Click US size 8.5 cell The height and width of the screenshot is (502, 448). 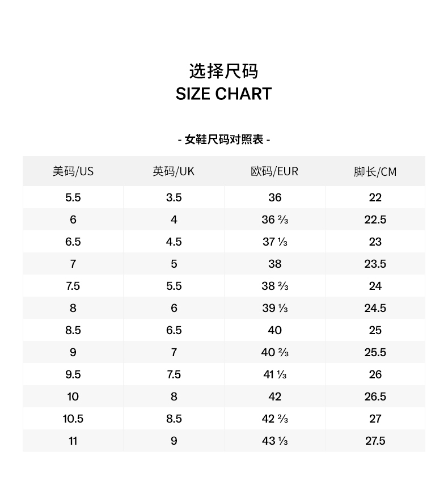pyautogui.click(x=73, y=330)
